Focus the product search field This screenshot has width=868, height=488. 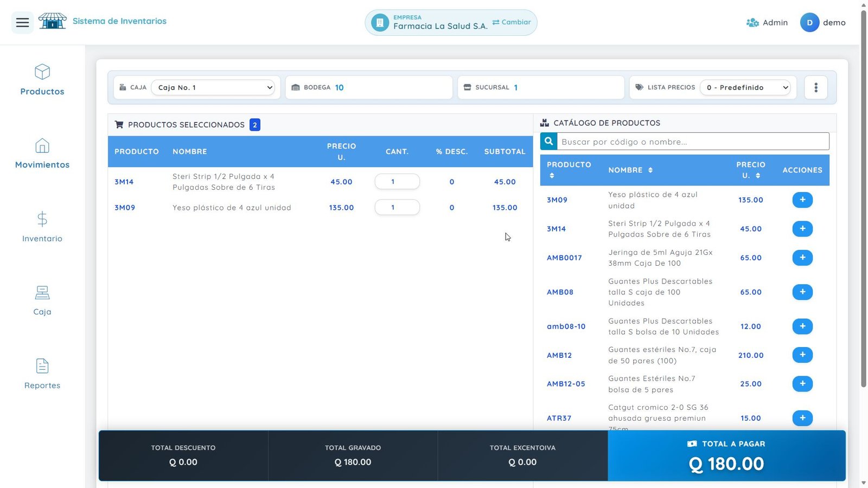point(693,142)
